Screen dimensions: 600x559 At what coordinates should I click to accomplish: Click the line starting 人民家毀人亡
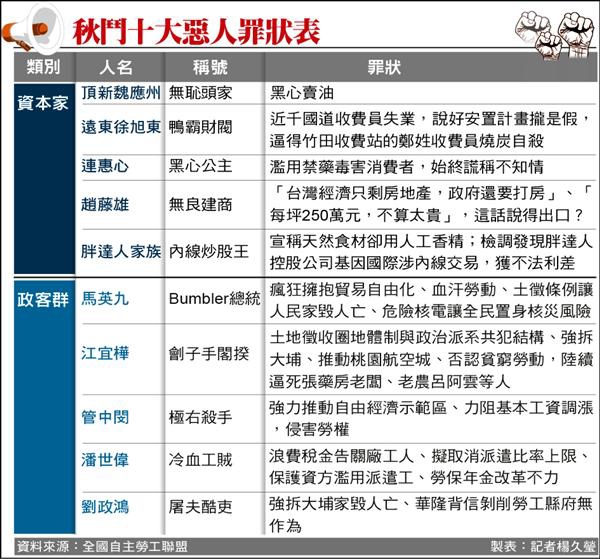(x=430, y=311)
